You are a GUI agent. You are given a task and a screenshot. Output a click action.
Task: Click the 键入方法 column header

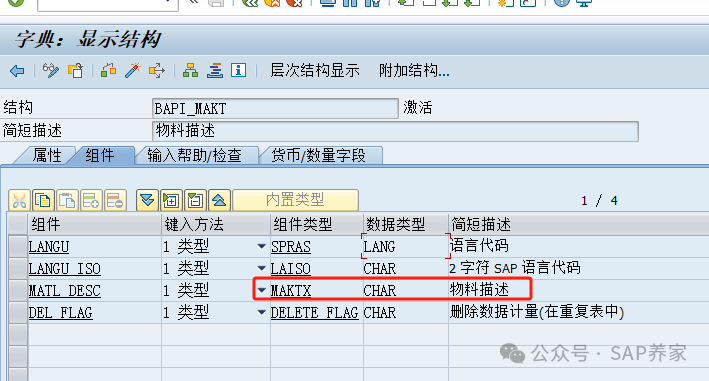[x=216, y=224]
